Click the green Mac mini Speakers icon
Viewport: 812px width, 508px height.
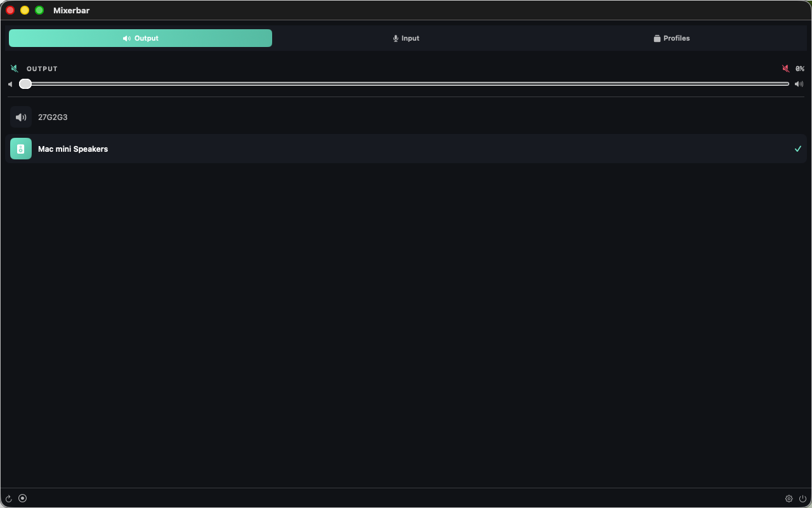[21, 149]
